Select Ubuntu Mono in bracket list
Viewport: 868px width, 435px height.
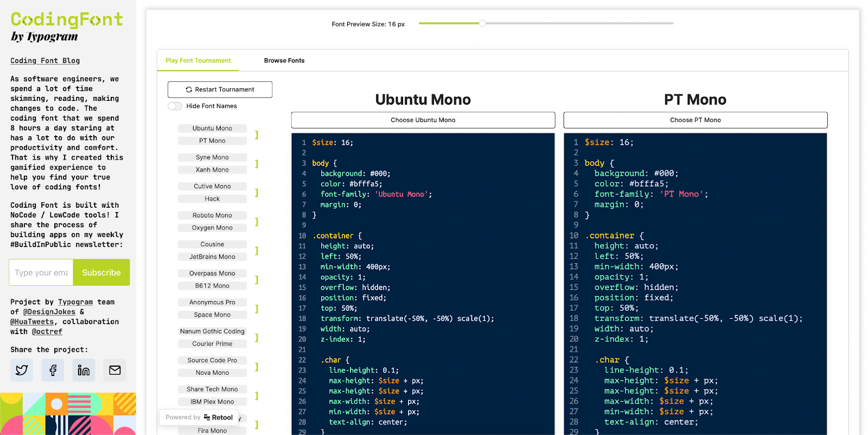(212, 129)
